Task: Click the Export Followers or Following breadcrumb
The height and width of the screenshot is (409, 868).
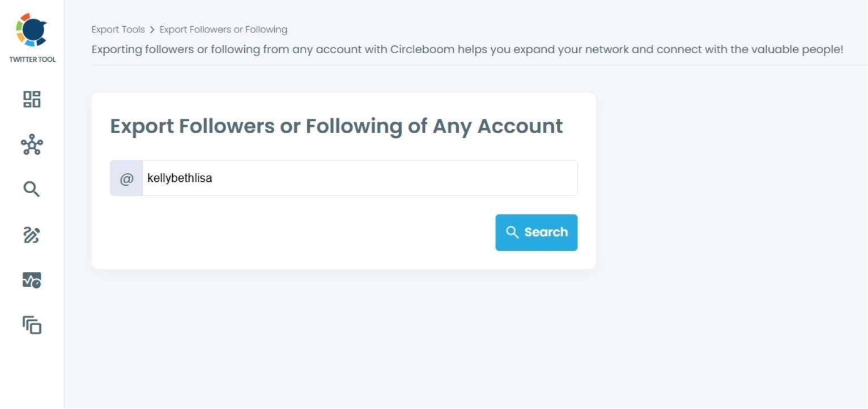Action: [x=224, y=29]
